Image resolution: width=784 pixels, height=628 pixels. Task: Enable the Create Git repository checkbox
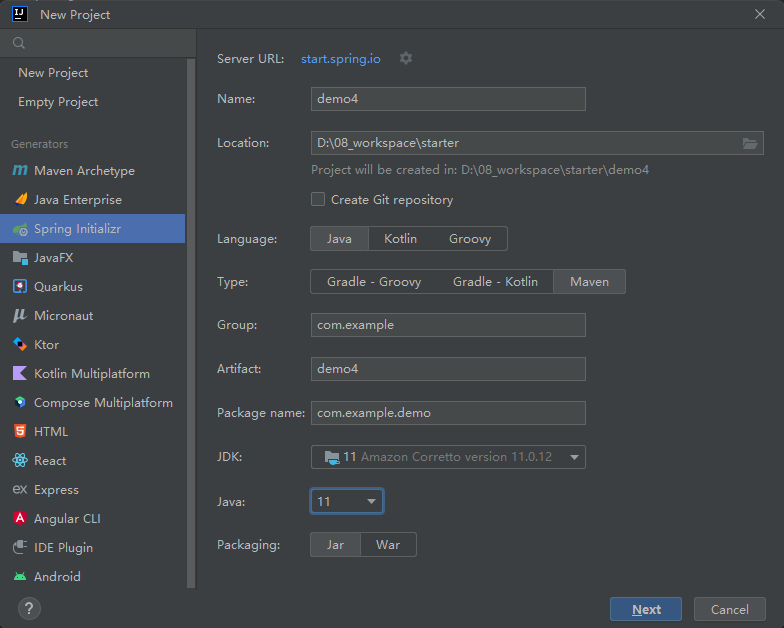[318, 200]
